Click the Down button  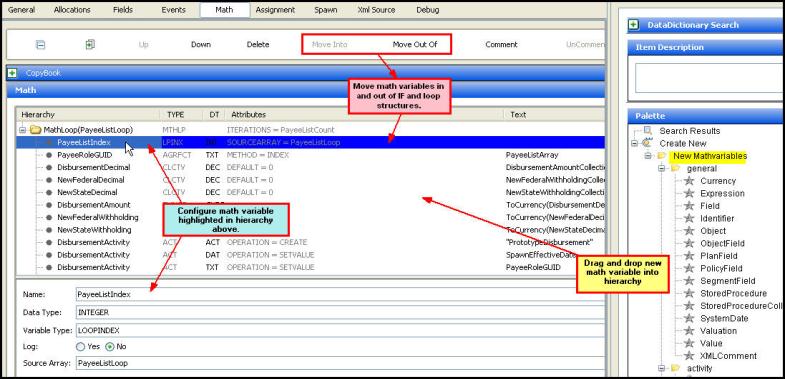(201, 45)
